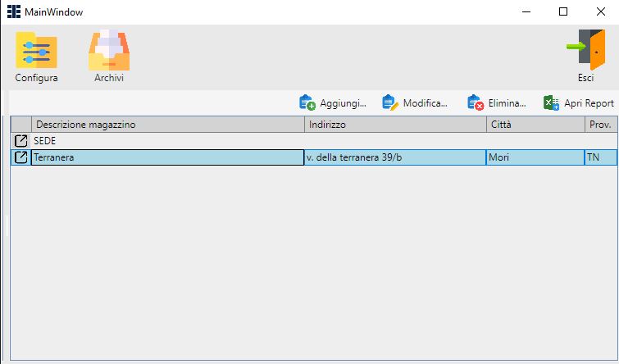Open the Configura settings icon
This screenshot has width=619, height=364.
(x=36, y=52)
